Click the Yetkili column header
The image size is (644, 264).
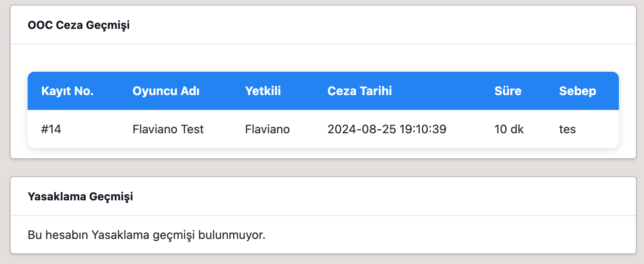coord(263,91)
